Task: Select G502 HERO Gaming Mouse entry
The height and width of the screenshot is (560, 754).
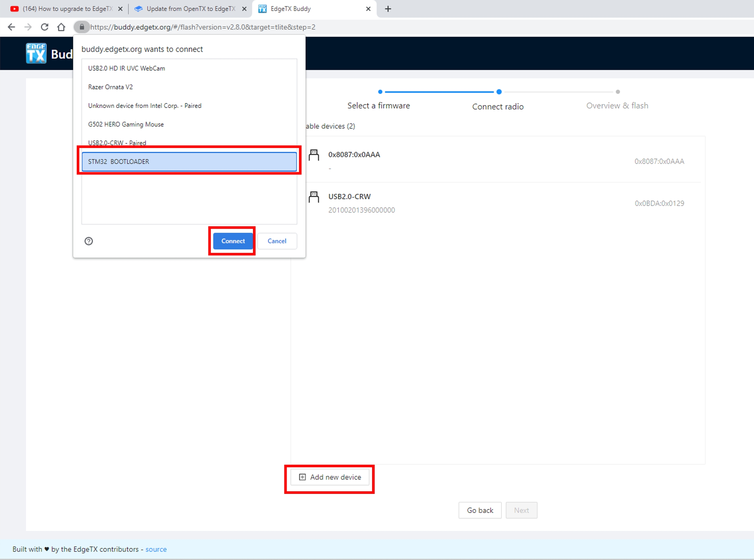Action: coord(126,124)
